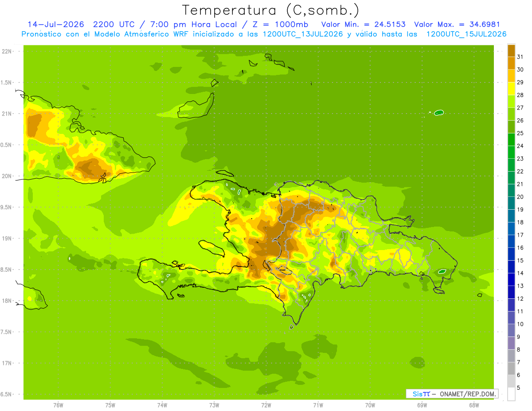Click the '18N' latitude label

point(6,301)
